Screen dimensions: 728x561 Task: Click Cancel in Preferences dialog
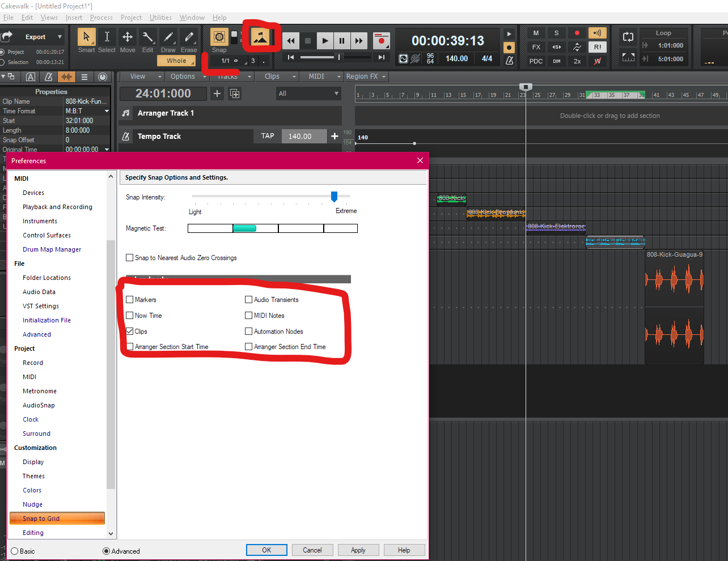click(x=312, y=550)
